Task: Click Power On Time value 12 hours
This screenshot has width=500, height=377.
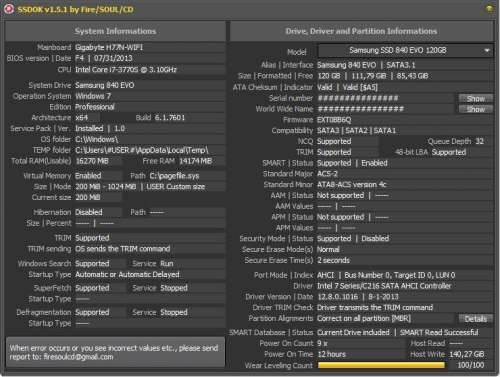Action: click(332, 354)
